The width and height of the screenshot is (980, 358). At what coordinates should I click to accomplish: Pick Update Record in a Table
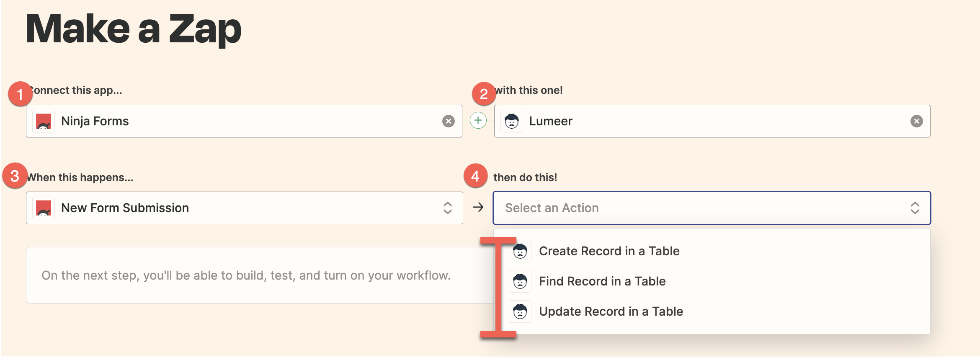611,311
